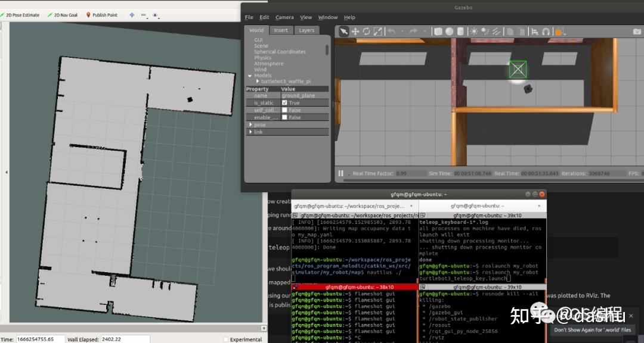This screenshot has height=343, width=644.
Task: Activate the rotate mode tool
Action: 366,32
